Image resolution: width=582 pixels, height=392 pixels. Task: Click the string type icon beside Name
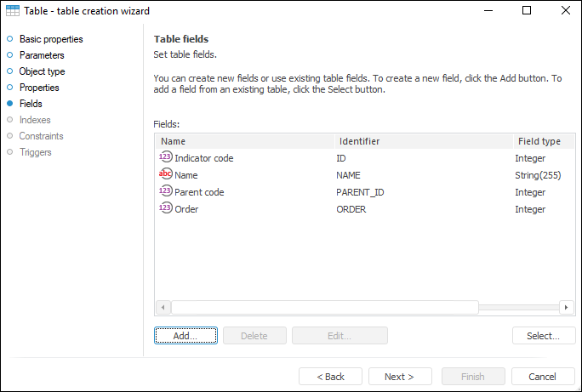(165, 174)
